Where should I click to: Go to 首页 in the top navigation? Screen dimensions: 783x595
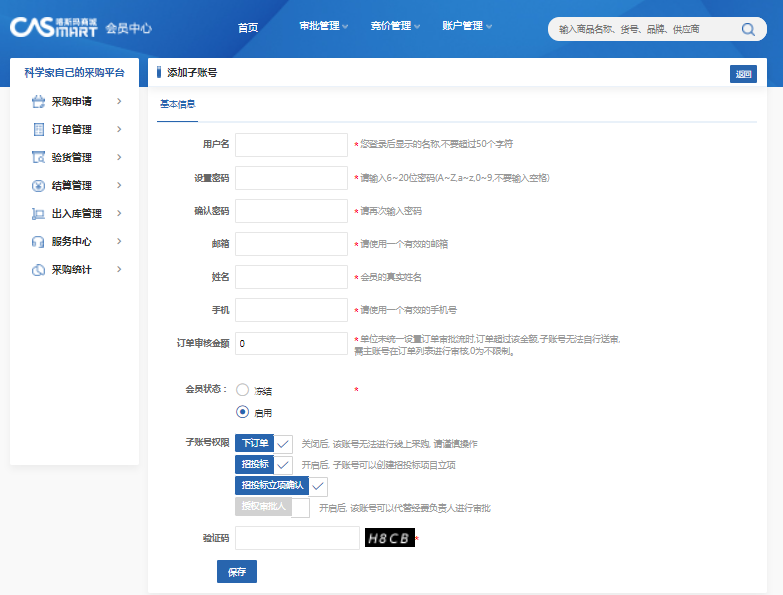(248, 27)
